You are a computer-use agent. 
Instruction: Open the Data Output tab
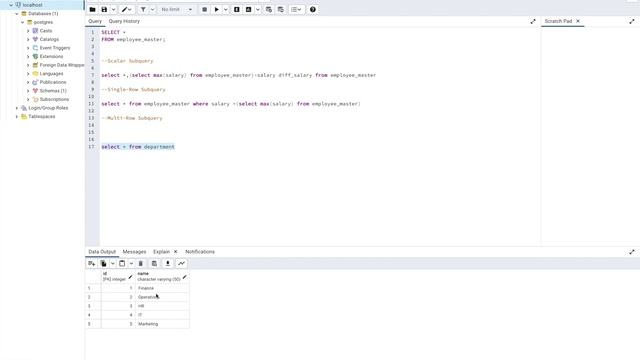click(102, 252)
